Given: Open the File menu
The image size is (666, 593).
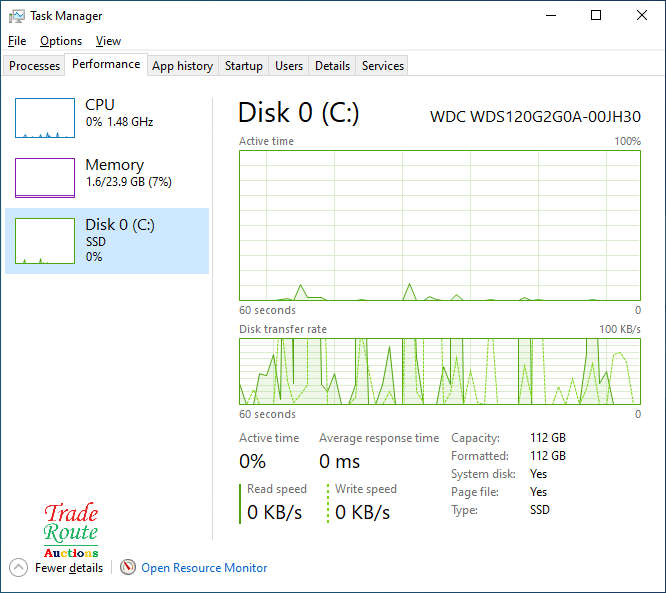Looking at the screenshot, I should click(x=17, y=41).
